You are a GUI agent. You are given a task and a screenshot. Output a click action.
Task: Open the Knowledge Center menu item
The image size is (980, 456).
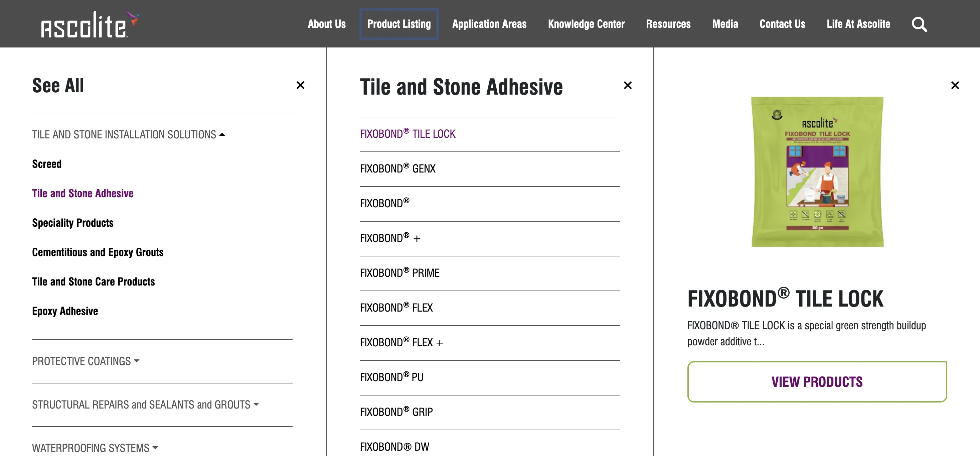(x=586, y=24)
